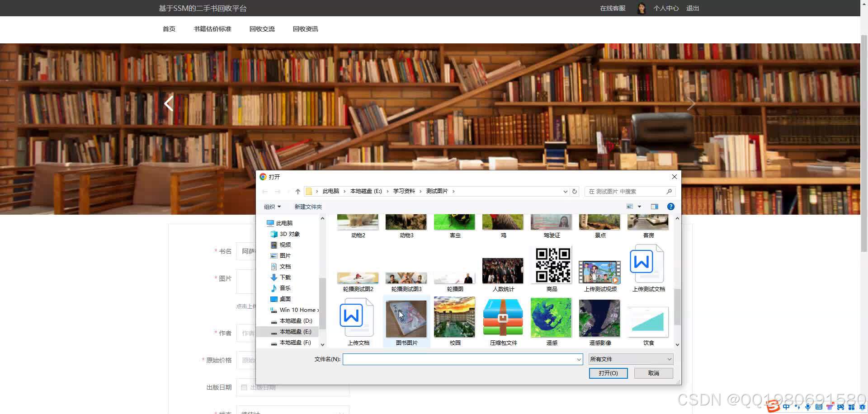Open the 首页 navigation menu item
Image resolution: width=868 pixels, height=414 pixels.
[x=169, y=29]
